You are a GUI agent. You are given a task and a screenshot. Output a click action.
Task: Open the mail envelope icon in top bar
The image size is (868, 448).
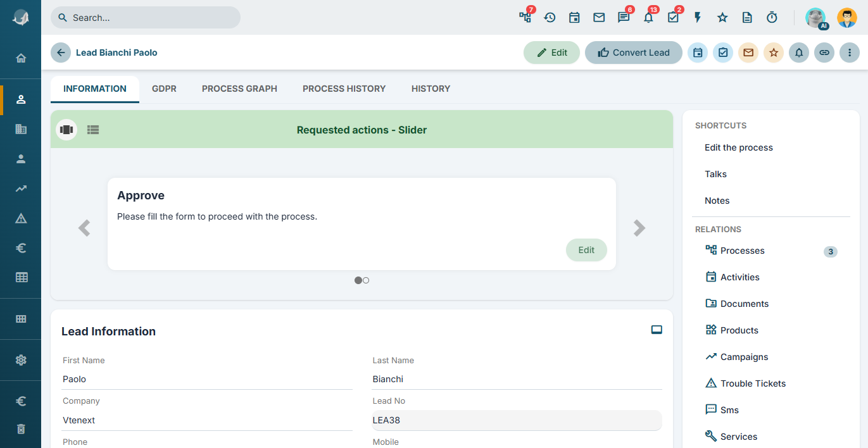click(599, 18)
